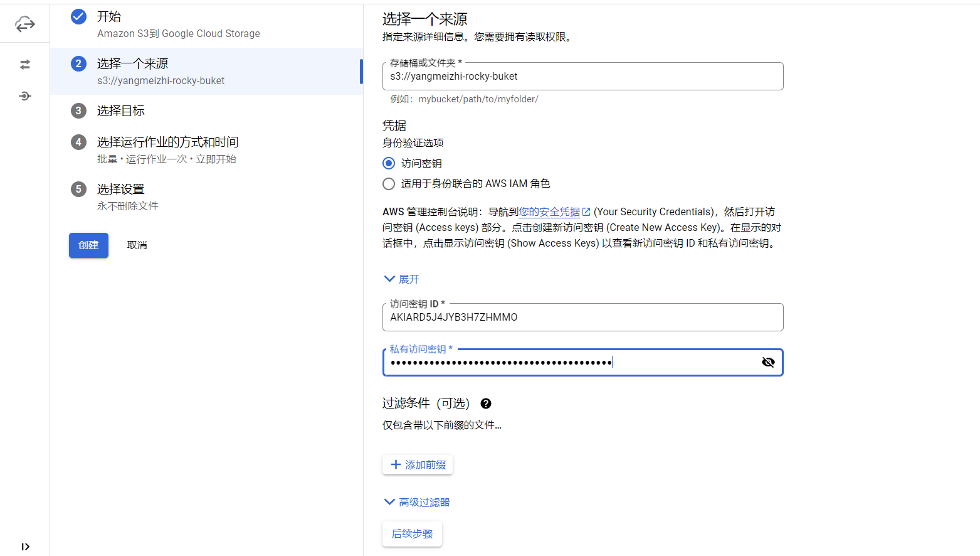Click the external link icon after 您的安全凭据
The image size is (980, 556).
586,212
